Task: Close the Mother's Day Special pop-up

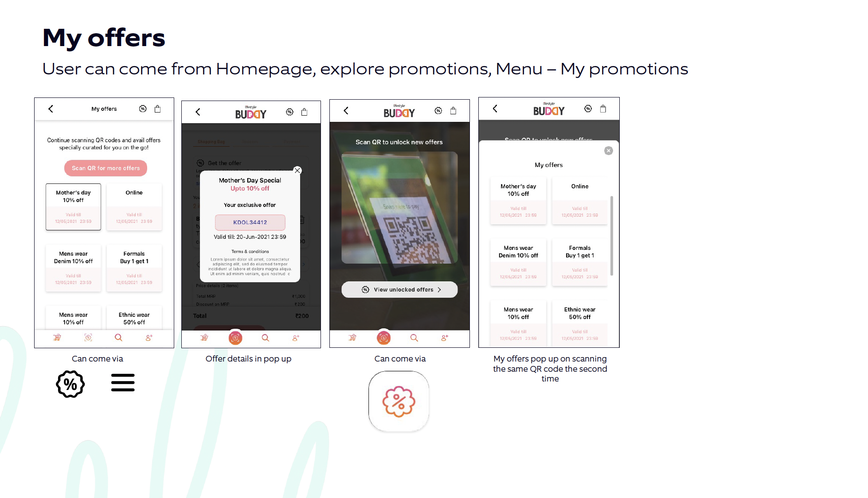Action: coord(297,171)
